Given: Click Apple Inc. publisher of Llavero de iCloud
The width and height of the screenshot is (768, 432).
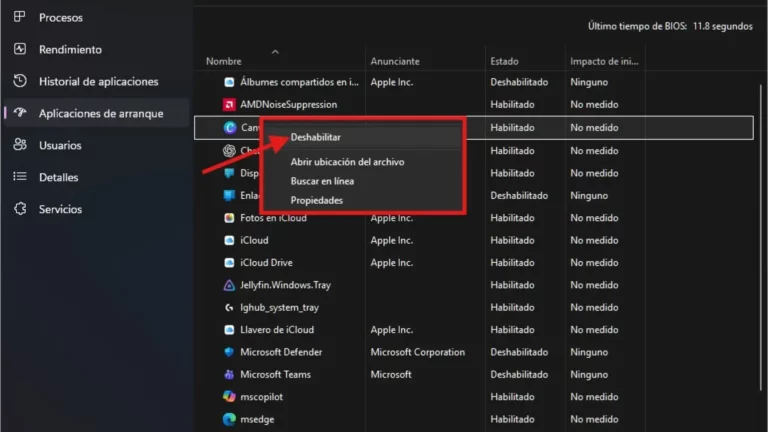Looking at the screenshot, I should (x=392, y=330).
